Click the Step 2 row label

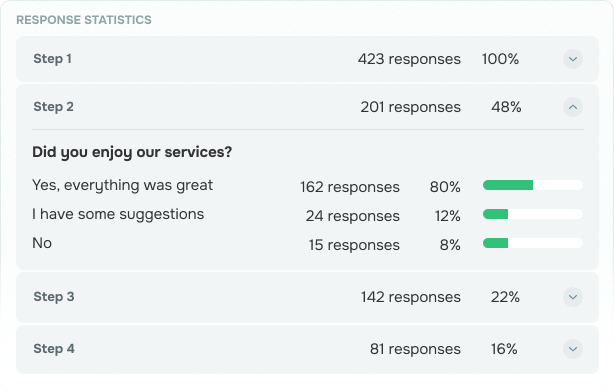54,107
